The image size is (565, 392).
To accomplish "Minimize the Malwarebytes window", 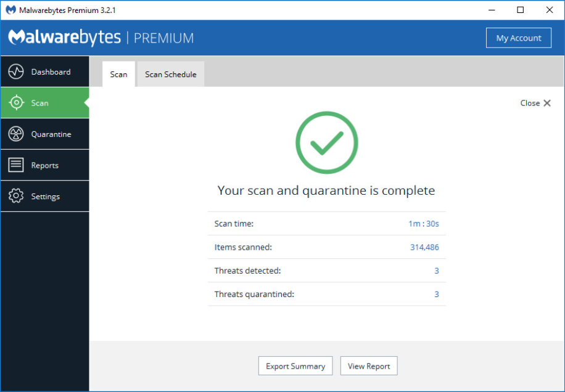I will (x=492, y=10).
